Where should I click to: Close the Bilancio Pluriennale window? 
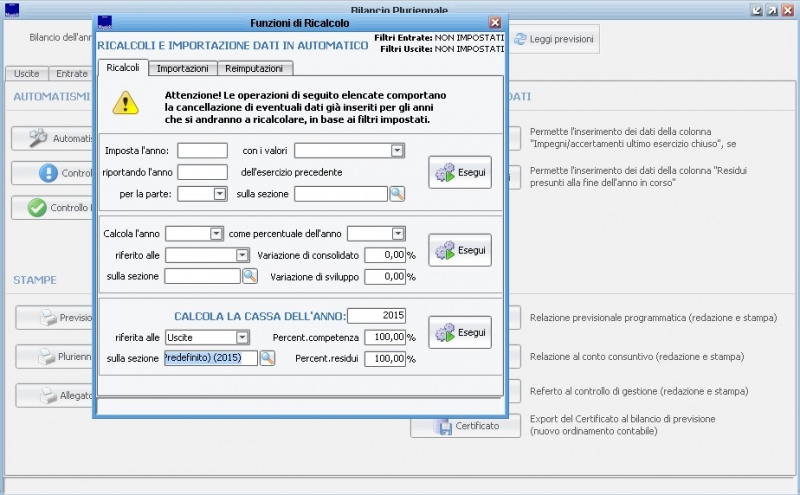(x=788, y=10)
